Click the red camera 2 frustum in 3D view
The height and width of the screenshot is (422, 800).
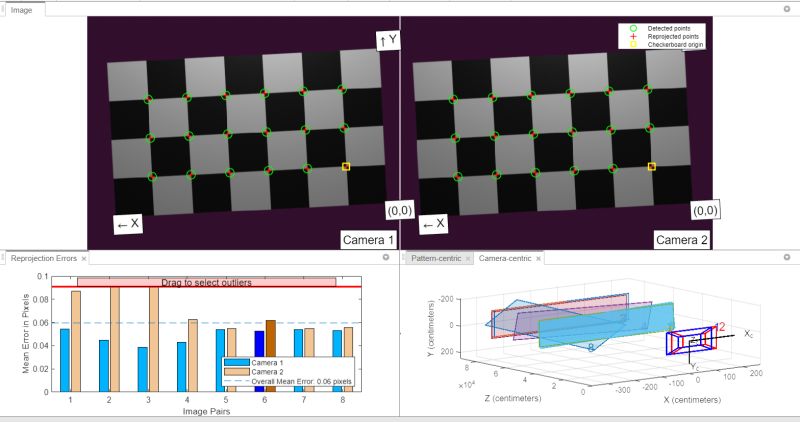695,339
